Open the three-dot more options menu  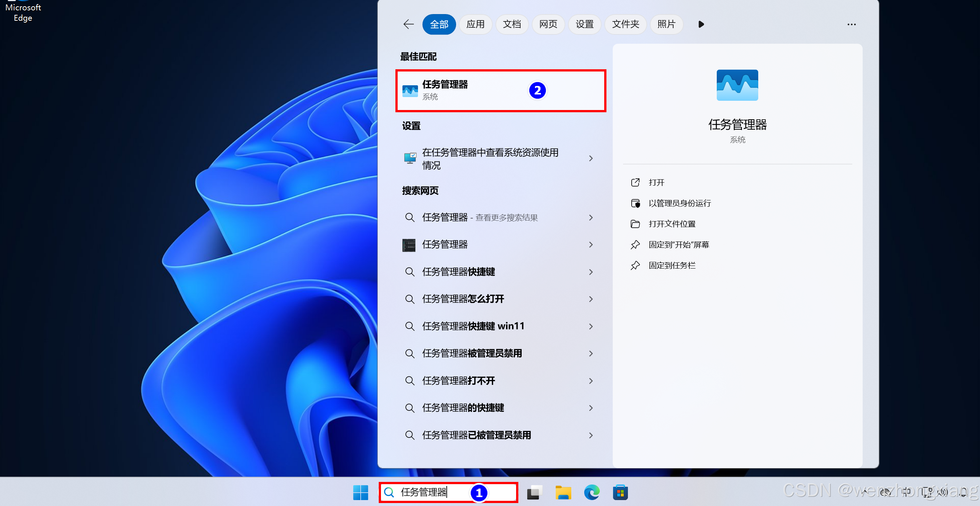coord(851,24)
